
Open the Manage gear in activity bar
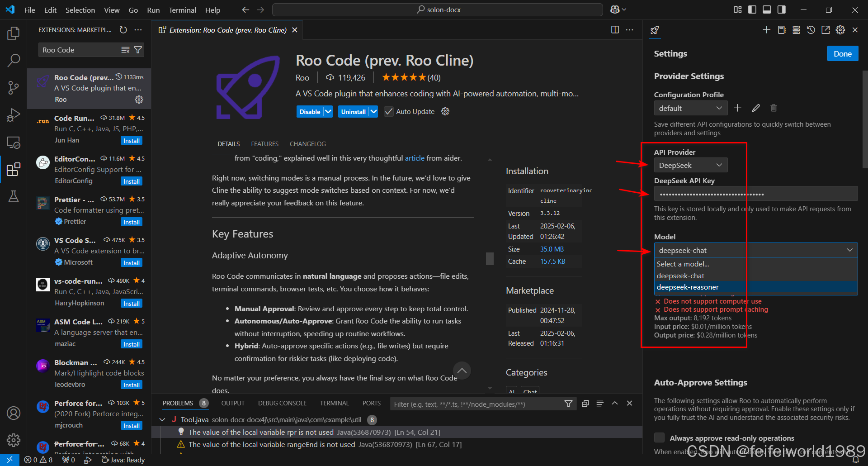click(x=14, y=440)
